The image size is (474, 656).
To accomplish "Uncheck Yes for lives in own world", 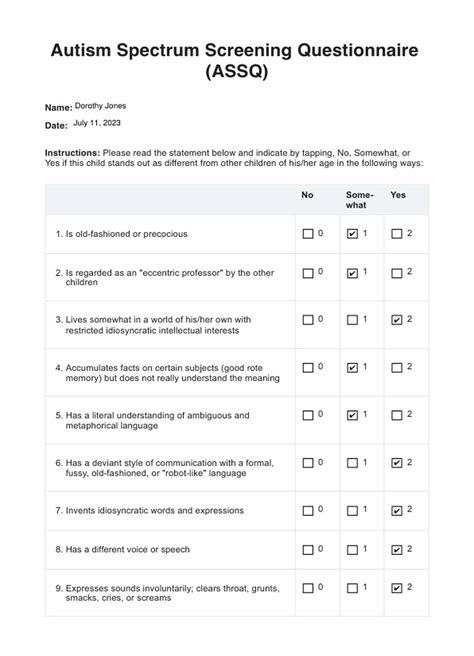I will [x=397, y=320].
